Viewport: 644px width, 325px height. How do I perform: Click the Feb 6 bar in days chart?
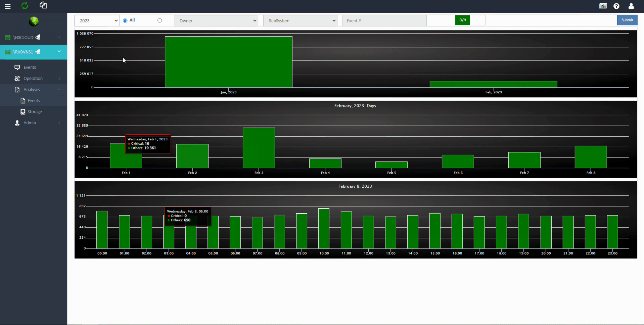pos(458,161)
